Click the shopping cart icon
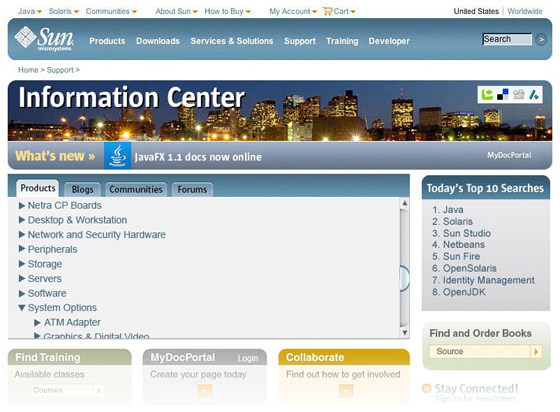Image resolution: width=560 pixels, height=412 pixels. (327, 11)
